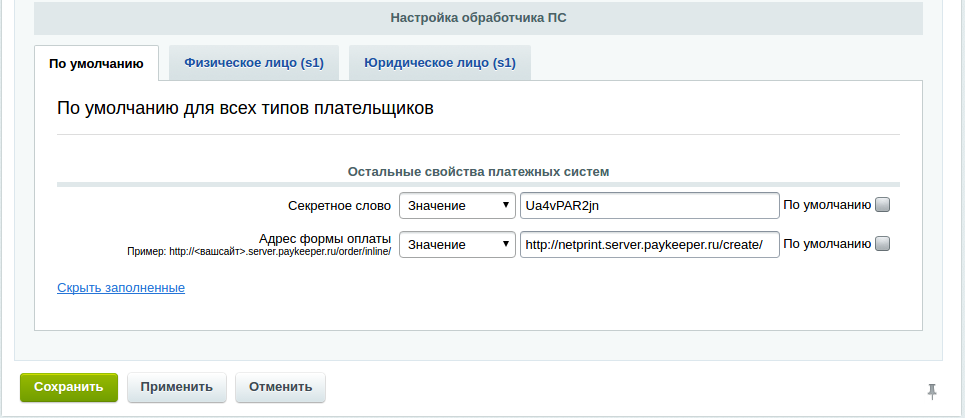
Task: Click the pin icon to fix the button panel
Action: click(932, 389)
